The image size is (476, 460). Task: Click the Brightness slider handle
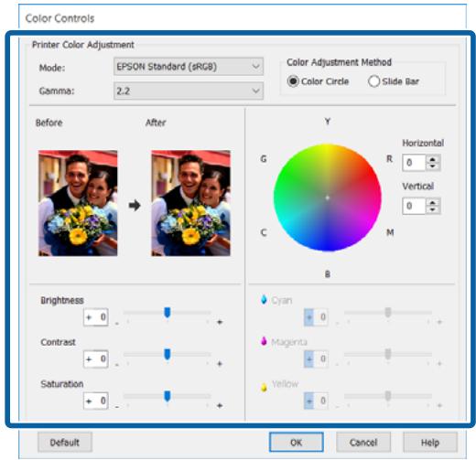click(x=168, y=313)
